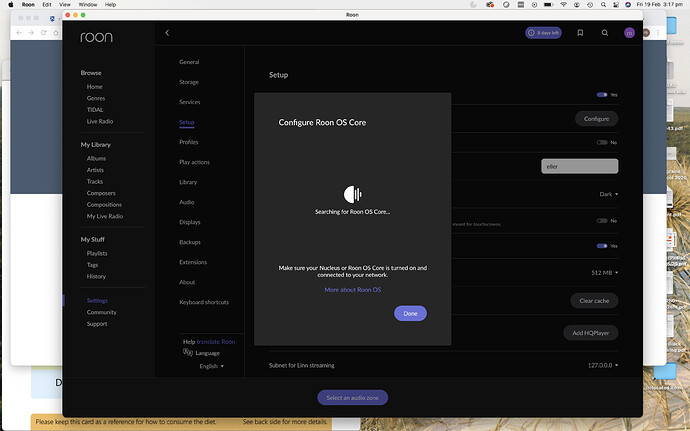Viewport: 690px width, 431px height.
Task: Click the browser window back arrow
Action: coord(18,33)
